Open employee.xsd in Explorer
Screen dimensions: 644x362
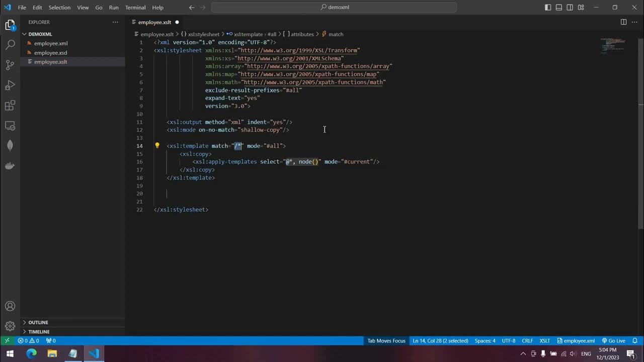coord(72,52)
